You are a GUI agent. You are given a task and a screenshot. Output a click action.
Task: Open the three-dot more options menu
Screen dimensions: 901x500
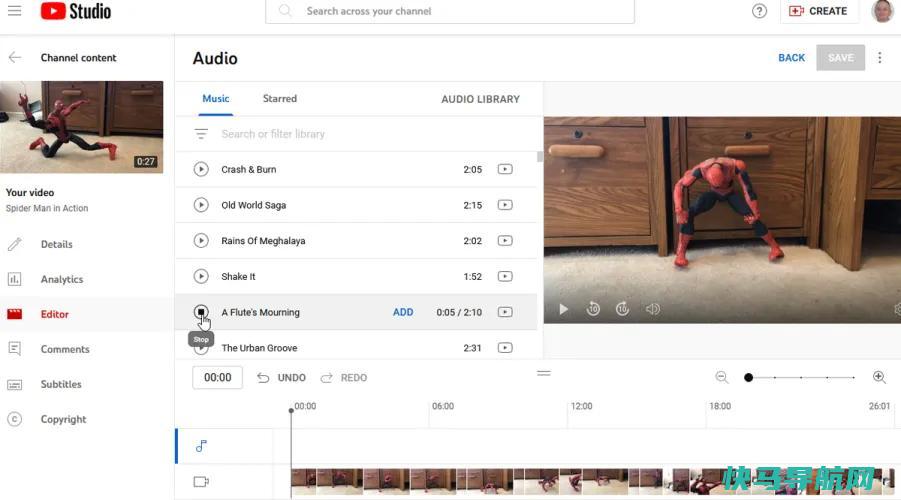click(x=879, y=57)
